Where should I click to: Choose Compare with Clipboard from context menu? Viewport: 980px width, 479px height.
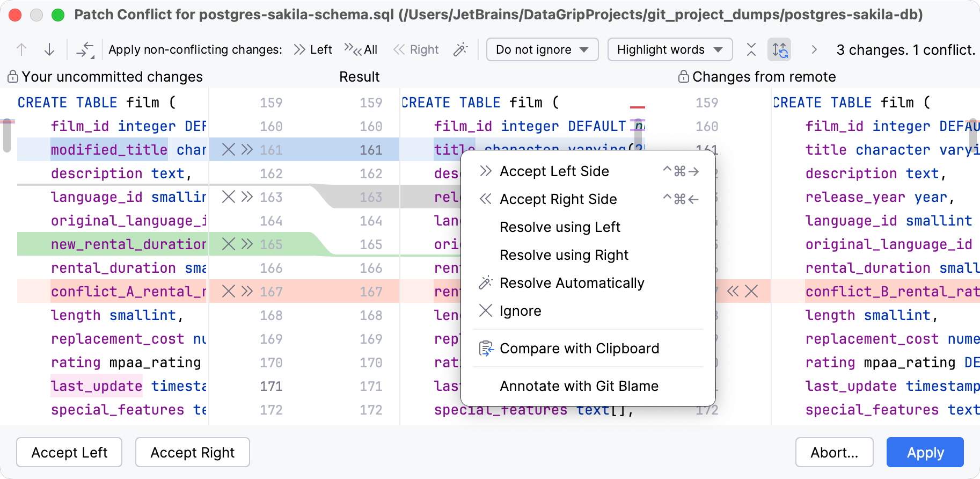coord(579,349)
